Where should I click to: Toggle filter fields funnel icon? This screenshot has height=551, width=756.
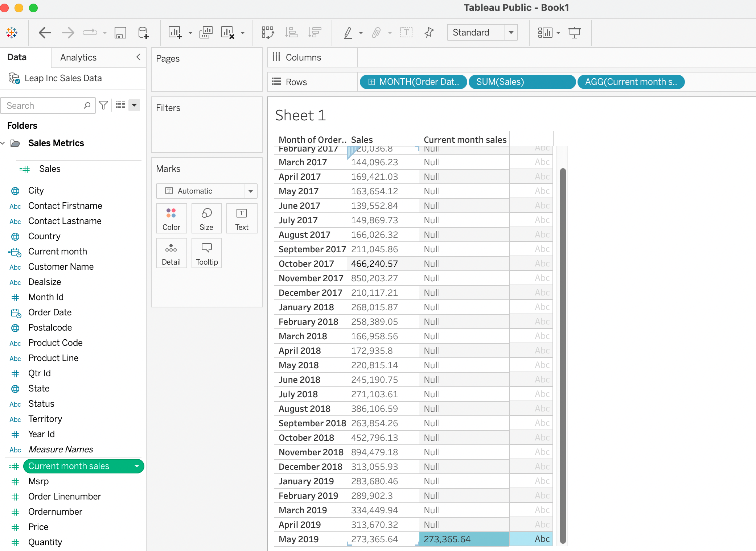[x=103, y=105]
